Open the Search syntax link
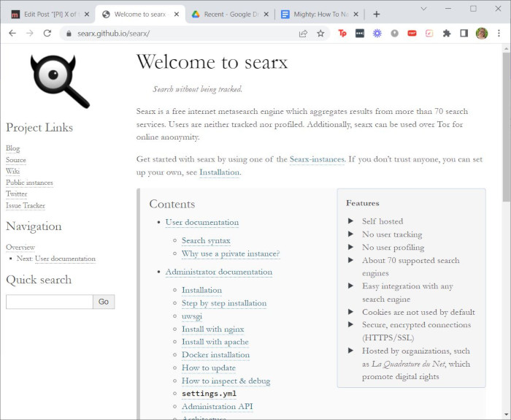The image size is (511, 420). [206, 240]
